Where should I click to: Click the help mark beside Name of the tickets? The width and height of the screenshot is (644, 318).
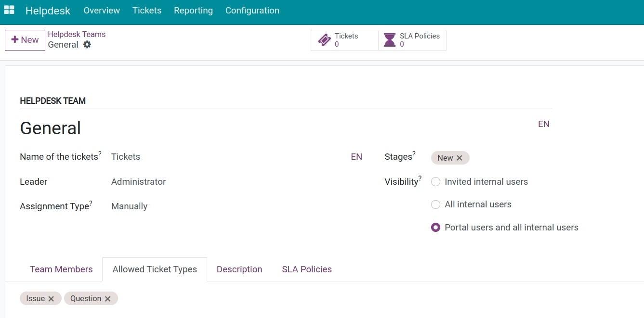100,153
